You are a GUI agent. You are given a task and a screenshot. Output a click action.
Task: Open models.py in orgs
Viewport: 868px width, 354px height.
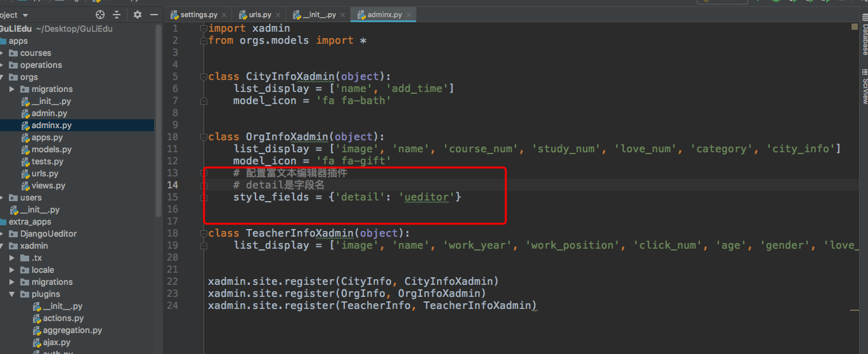[51, 149]
